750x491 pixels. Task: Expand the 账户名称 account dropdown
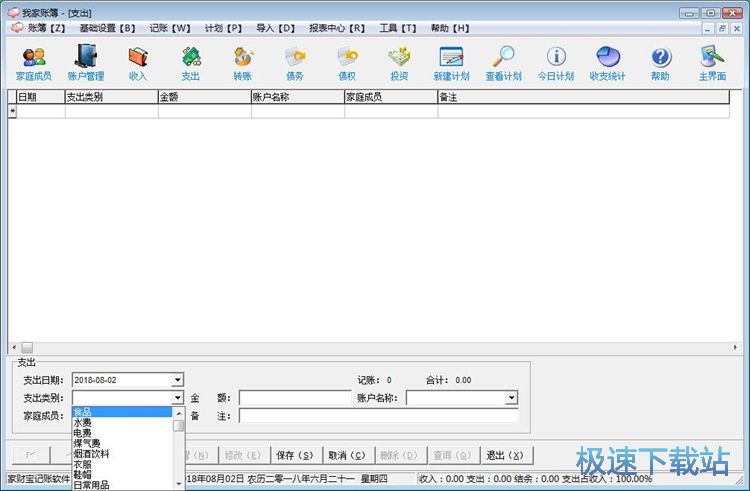pos(511,398)
